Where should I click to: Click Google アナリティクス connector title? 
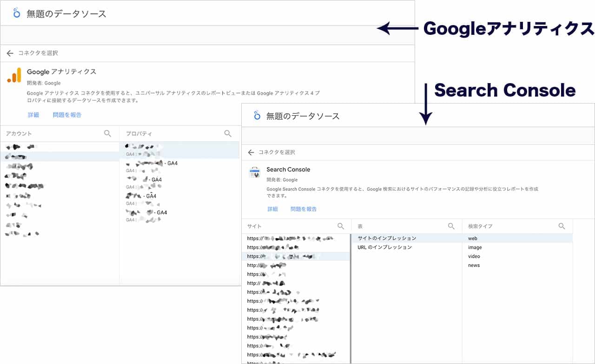[61, 71]
